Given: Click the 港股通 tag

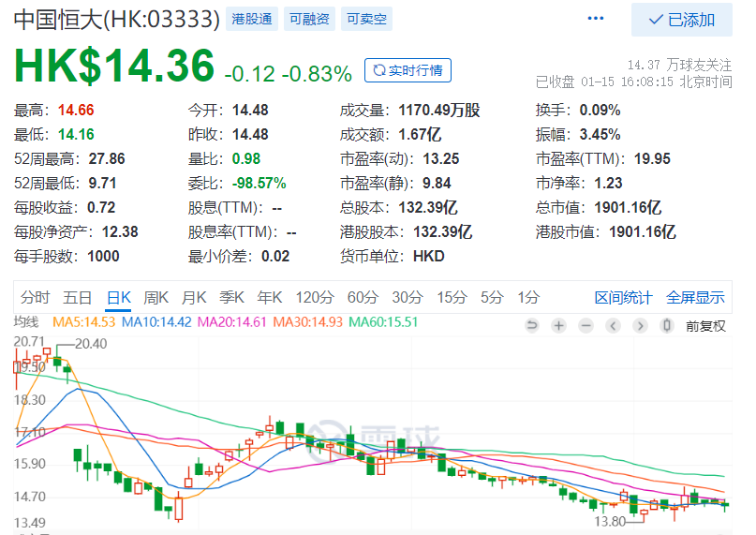Looking at the screenshot, I should coord(252,19).
